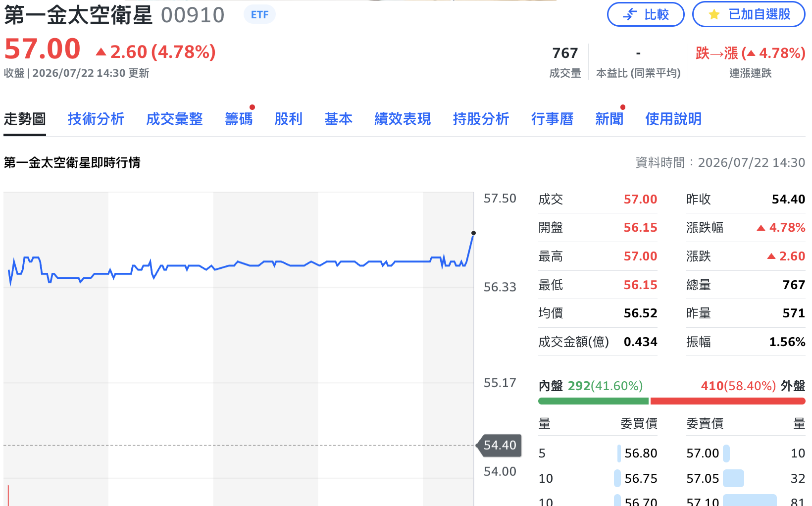Click the change 2.60 (4.78%) text
The image size is (812, 506).
(x=155, y=52)
